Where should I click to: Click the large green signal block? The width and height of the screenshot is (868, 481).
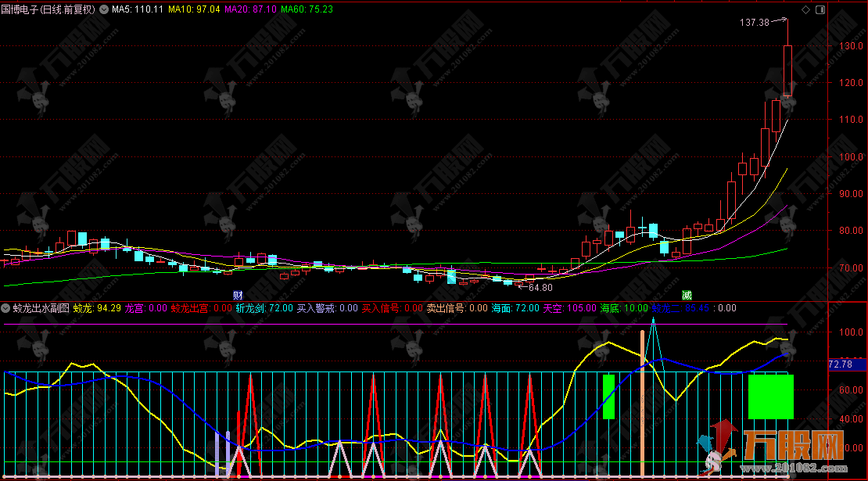tap(771, 397)
